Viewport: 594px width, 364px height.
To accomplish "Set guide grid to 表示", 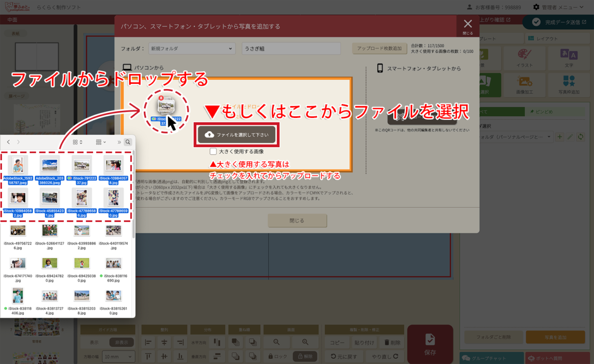I will [x=94, y=342].
